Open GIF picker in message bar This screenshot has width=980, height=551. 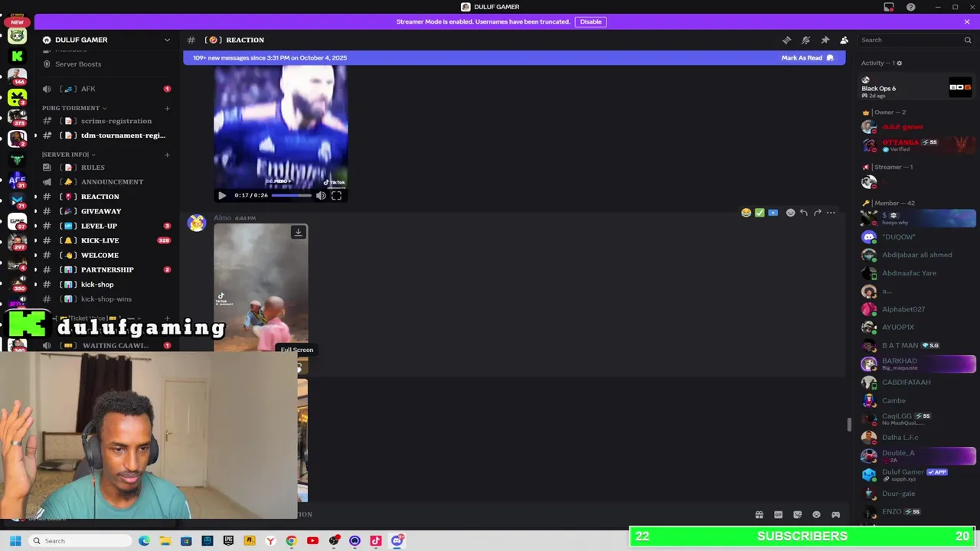(x=778, y=515)
